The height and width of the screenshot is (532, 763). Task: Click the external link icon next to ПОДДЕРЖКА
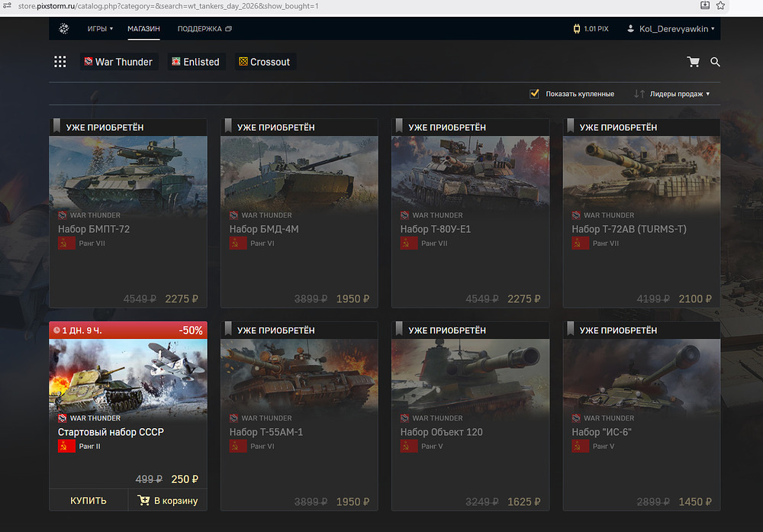pos(228,29)
